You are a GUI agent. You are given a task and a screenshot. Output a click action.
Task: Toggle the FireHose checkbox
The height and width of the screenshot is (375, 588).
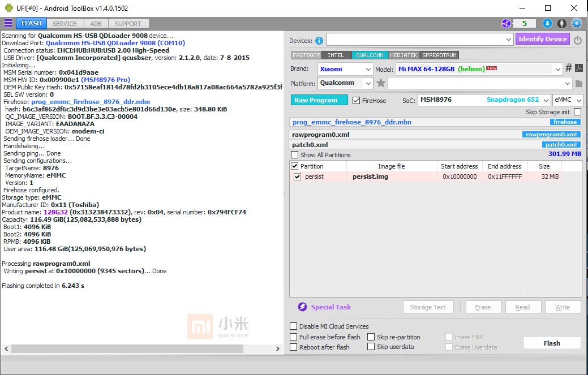coord(356,101)
